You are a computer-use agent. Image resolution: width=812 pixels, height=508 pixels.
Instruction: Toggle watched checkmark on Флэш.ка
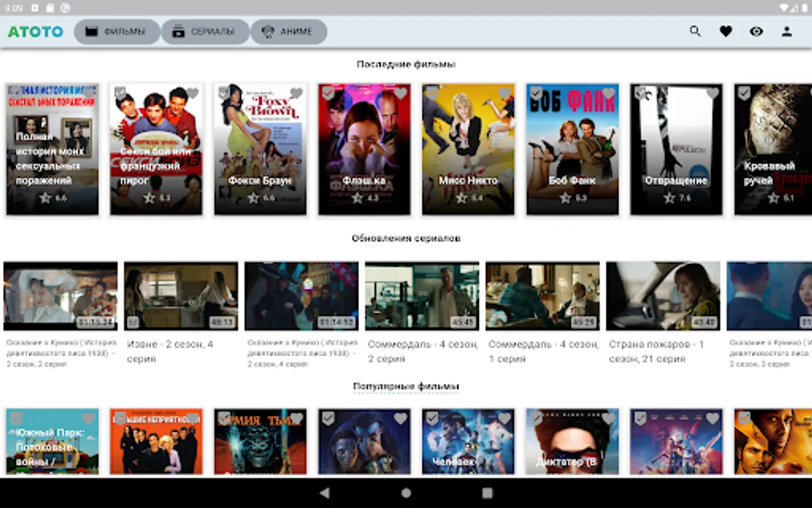tap(328, 93)
